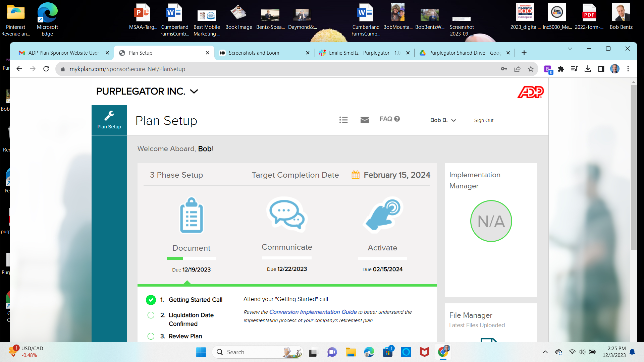Toggle the Getting Started Call green checkmark
The height and width of the screenshot is (362, 644).
coord(151,300)
